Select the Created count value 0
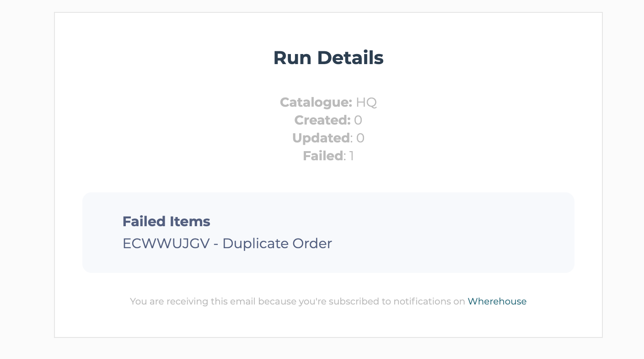Image resolution: width=644 pixels, height=359 pixels. point(358,120)
